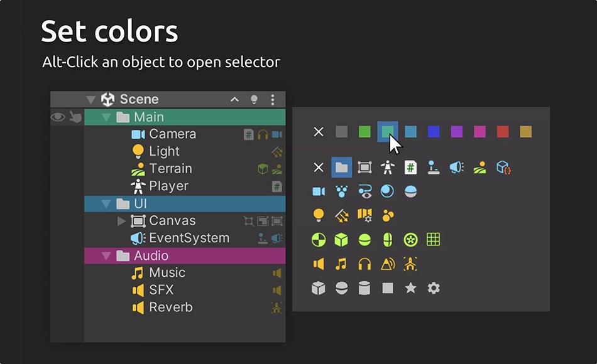Pick the script (#) icon in the selector
The height and width of the screenshot is (364, 597).
pos(411,168)
